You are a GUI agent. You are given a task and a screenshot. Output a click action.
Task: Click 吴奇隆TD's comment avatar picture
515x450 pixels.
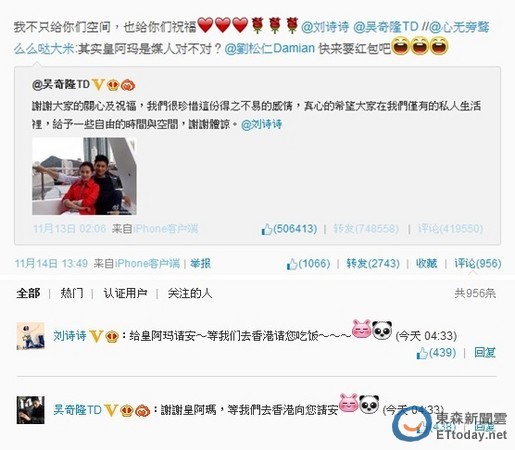pos(30,410)
